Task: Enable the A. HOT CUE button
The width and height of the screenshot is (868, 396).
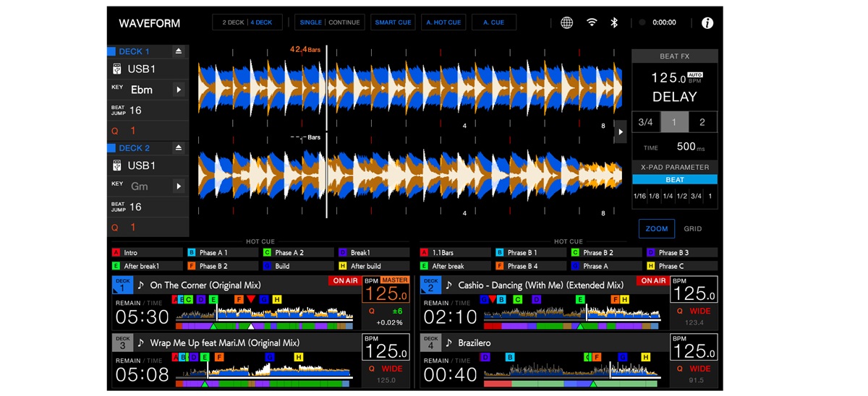Action: tap(443, 22)
